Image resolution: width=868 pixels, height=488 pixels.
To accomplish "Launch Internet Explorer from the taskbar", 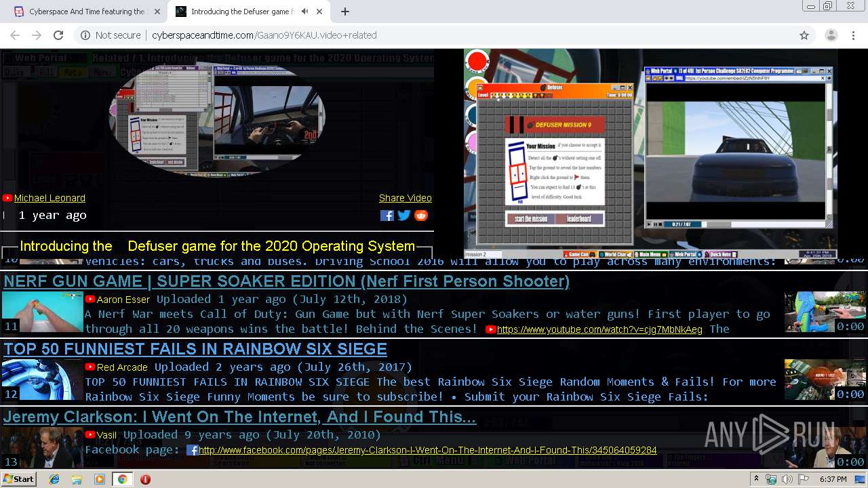I will (x=54, y=479).
